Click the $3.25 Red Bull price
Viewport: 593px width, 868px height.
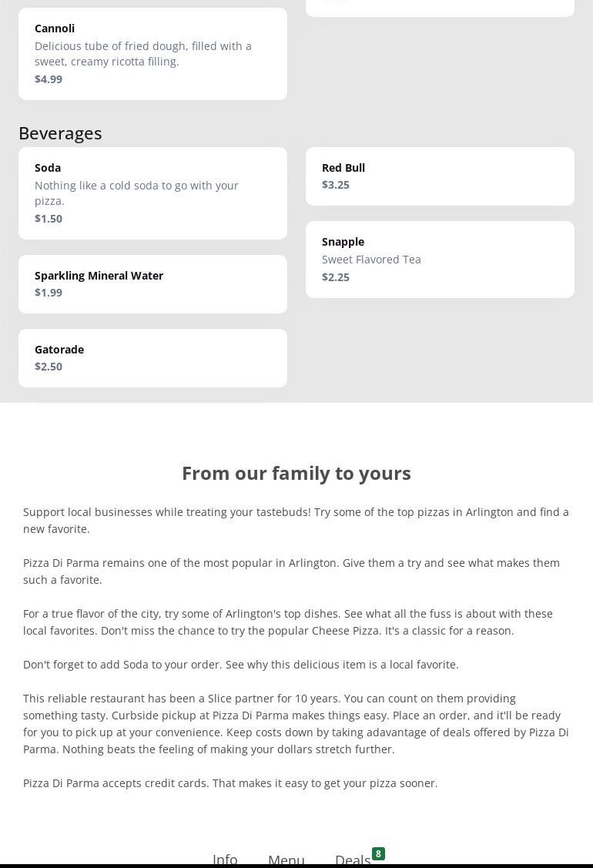pos(336,184)
